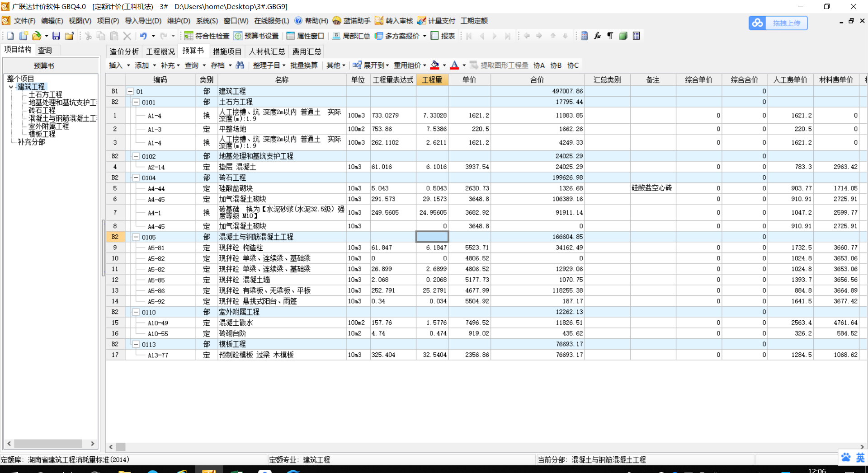Click the list sheet icon right of the green cube
This screenshot has height=473, width=868.
pyautogui.click(x=637, y=36)
